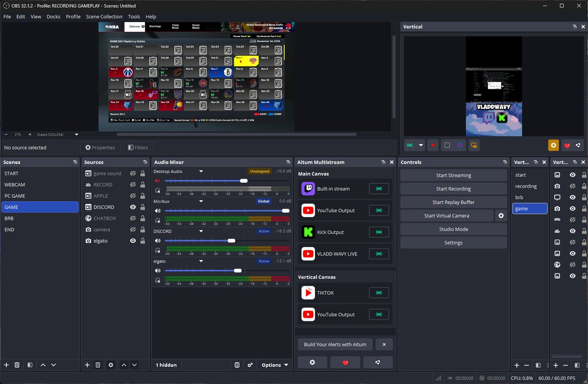
Task: Toggle lock on camera source
Action: pyautogui.click(x=143, y=230)
